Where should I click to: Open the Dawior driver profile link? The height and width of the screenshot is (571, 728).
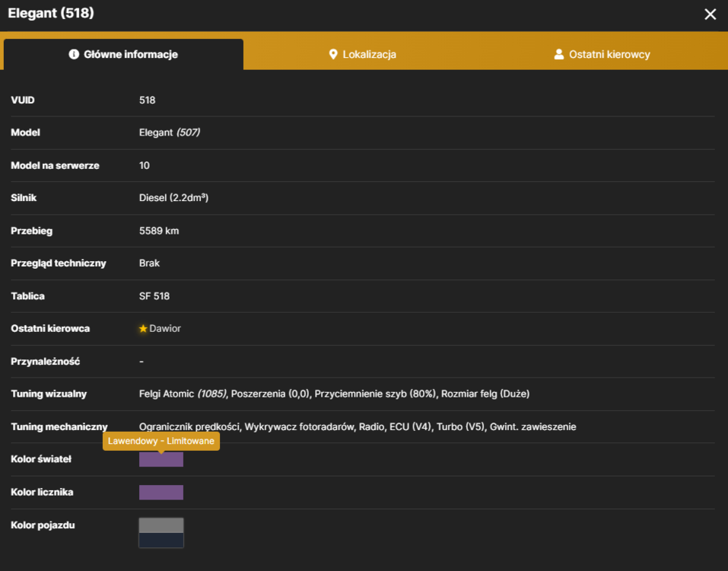click(165, 328)
